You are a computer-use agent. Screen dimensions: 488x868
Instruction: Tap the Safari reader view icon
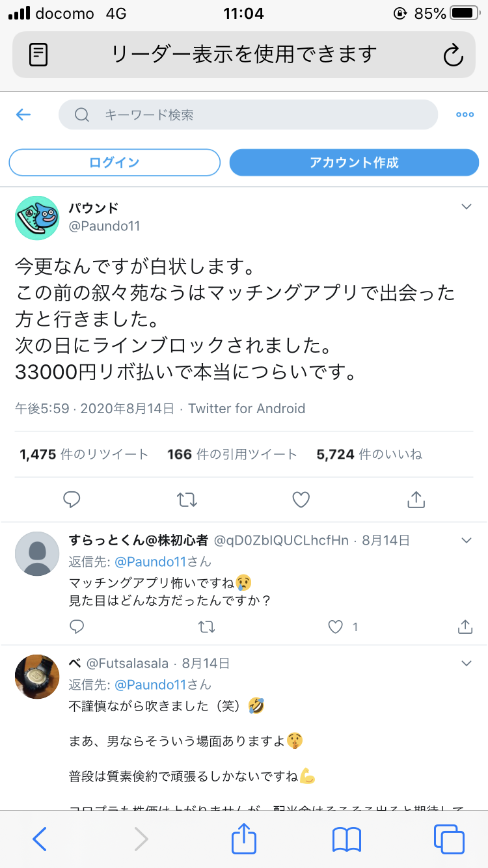(39, 55)
